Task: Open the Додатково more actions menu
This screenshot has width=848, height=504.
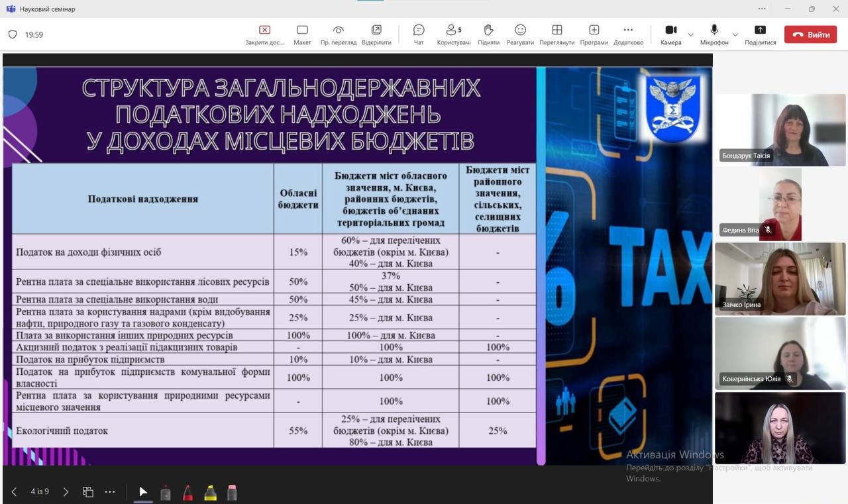Action: (x=628, y=34)
